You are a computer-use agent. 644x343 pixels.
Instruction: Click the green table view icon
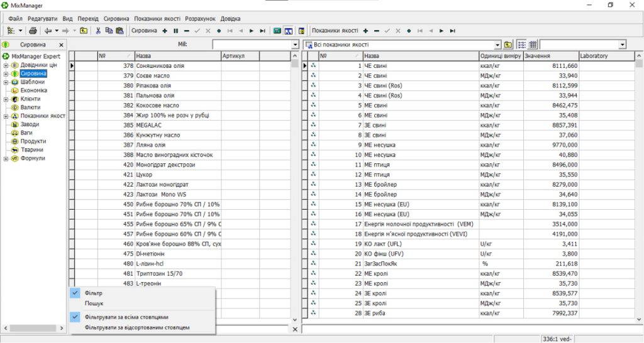277,31
